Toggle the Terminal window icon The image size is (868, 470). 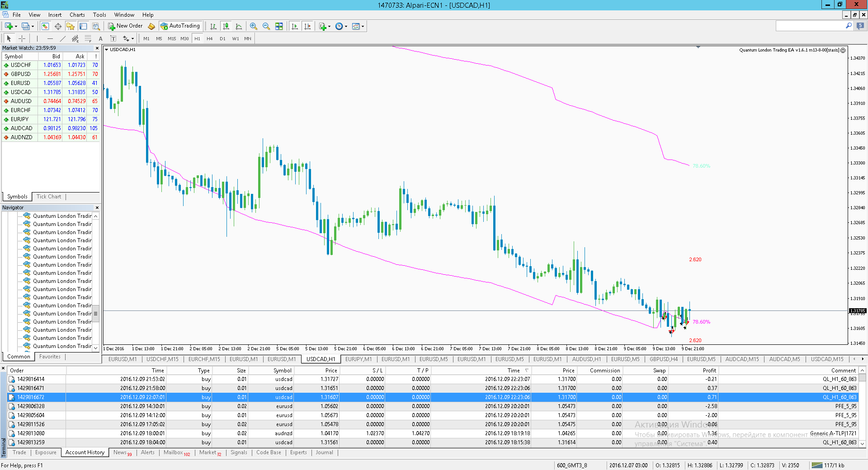[83, 26]
